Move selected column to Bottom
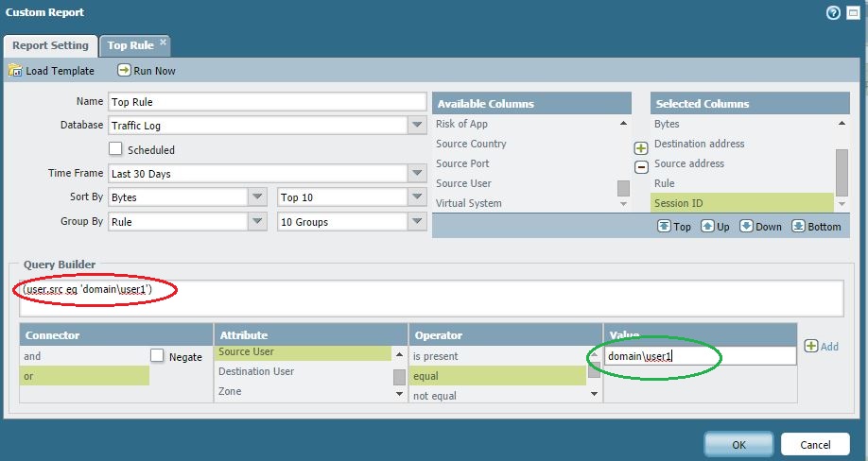 click(x=816, y=226)
